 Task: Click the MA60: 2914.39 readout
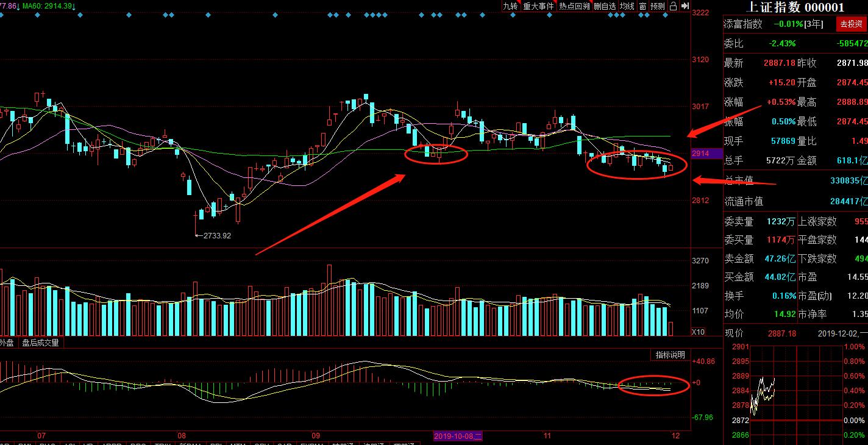point(49,5)
